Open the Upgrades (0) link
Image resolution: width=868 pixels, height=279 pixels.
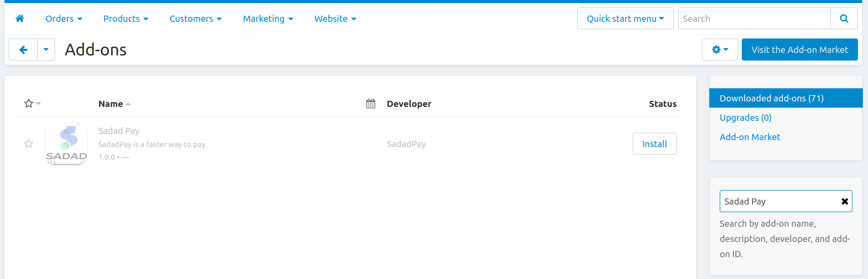point(746,118)
